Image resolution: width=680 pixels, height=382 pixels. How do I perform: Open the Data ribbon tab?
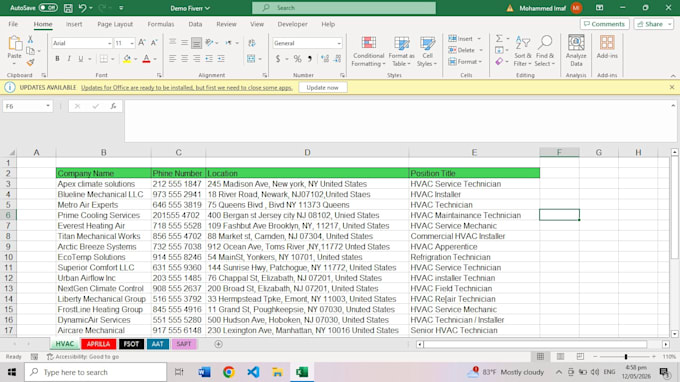point(195,24)
